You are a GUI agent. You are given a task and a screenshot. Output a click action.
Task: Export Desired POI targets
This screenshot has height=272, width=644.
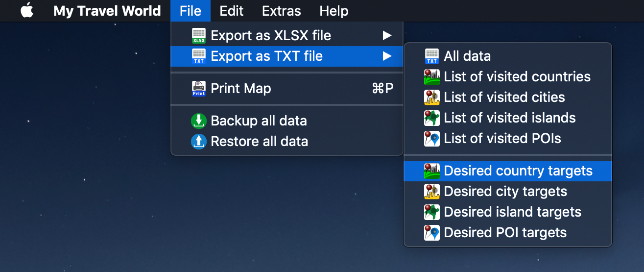[x=508, y=233]
